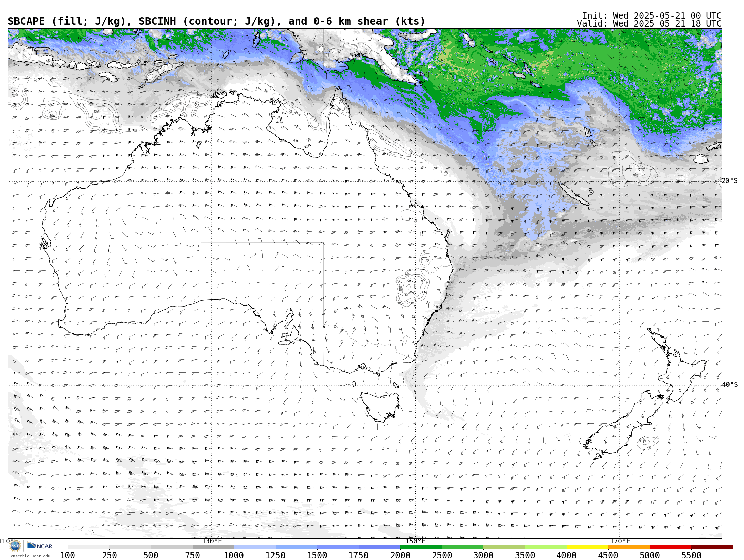Click the dark gray 750-1000 colorbar swatch

pyautogui.click(x=213, y=547)
